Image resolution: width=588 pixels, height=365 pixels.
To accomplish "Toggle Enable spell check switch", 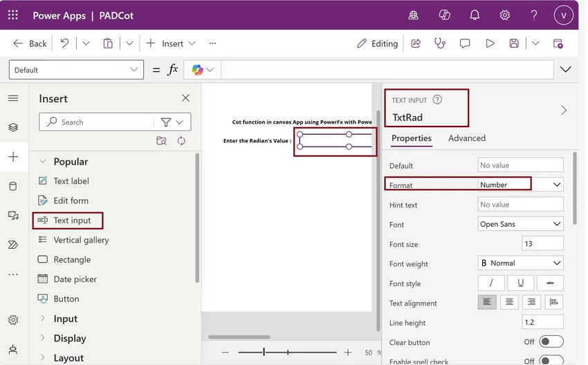I will click(x=551, y=360).
